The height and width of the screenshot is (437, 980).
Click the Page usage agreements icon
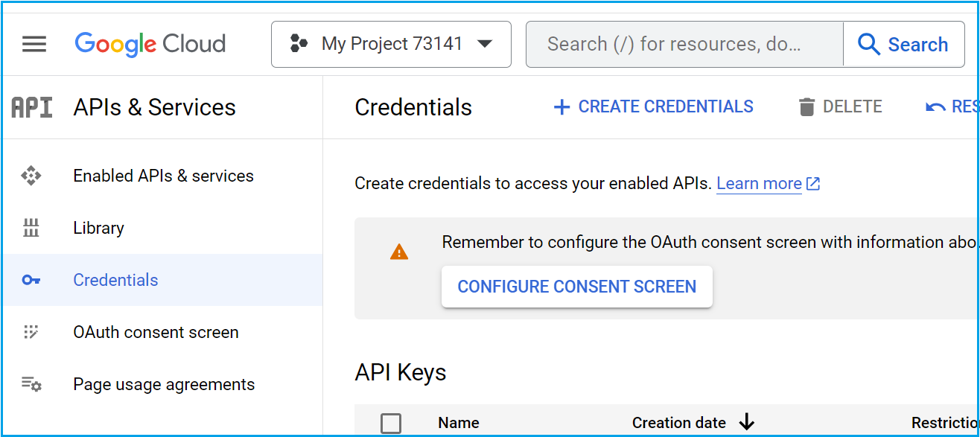31,384
